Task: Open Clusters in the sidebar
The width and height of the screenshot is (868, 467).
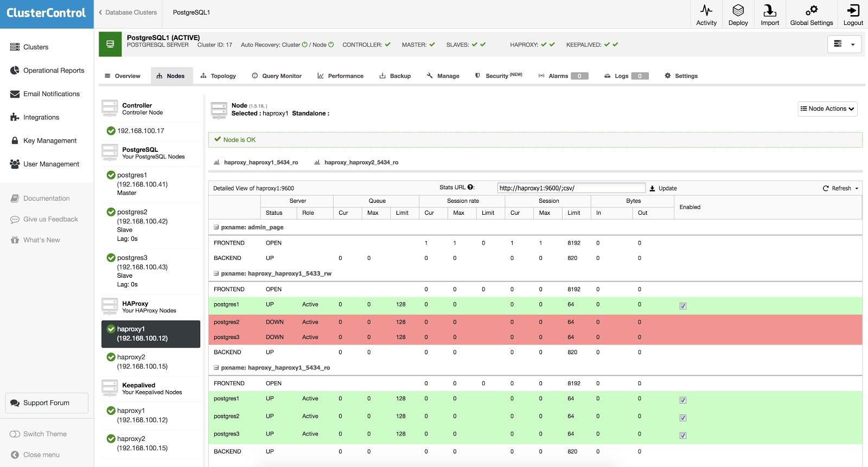Action: (x=29, y=47)
